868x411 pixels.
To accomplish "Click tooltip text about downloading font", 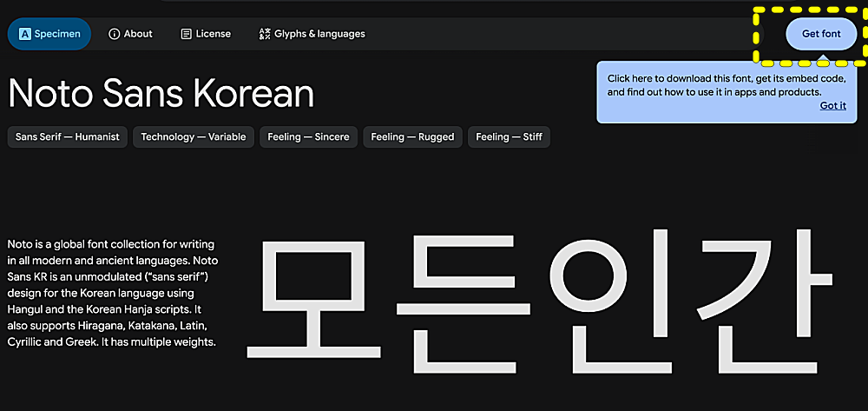I will point(727,85).
